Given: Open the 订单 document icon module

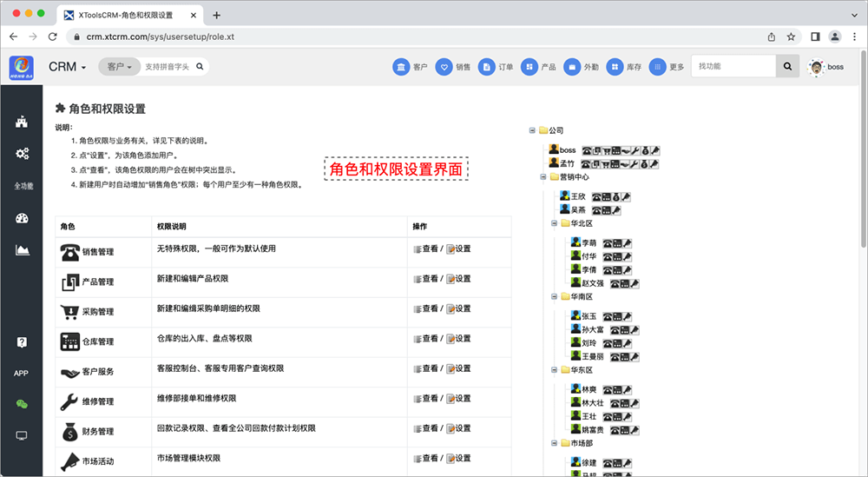Looking at the screenshot, I should [486, 67].
